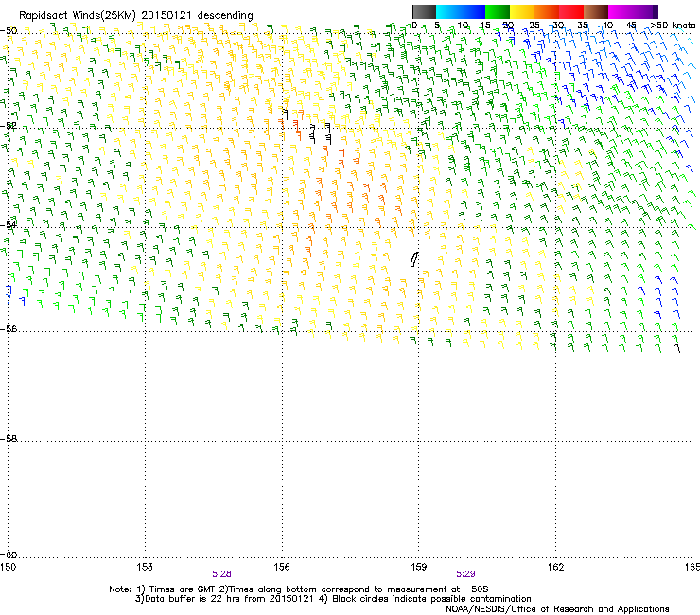This screenshot has height=615, width=700.
Task: Click the blue segment of the wind speed legend
Action: point(461,11)
